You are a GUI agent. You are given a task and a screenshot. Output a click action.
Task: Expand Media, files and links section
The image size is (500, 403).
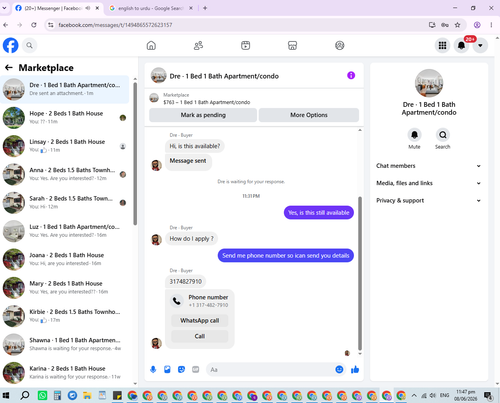[429, 183]
